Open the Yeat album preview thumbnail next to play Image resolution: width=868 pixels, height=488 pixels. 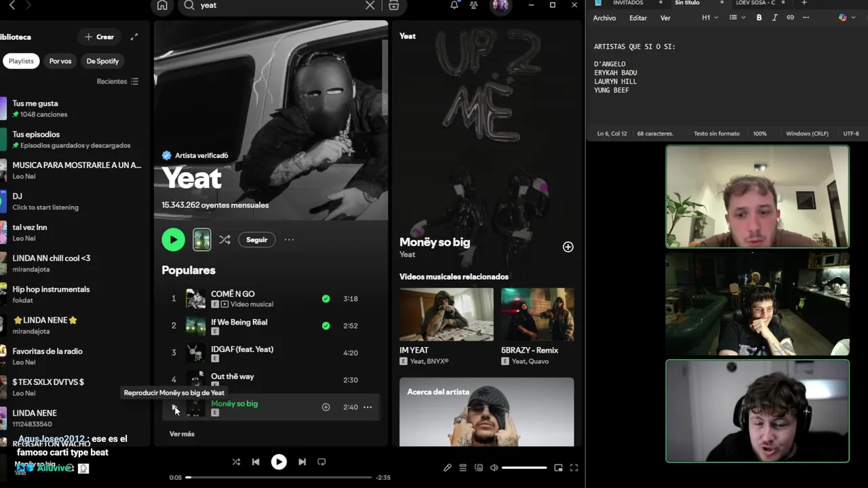pos(202,239)
